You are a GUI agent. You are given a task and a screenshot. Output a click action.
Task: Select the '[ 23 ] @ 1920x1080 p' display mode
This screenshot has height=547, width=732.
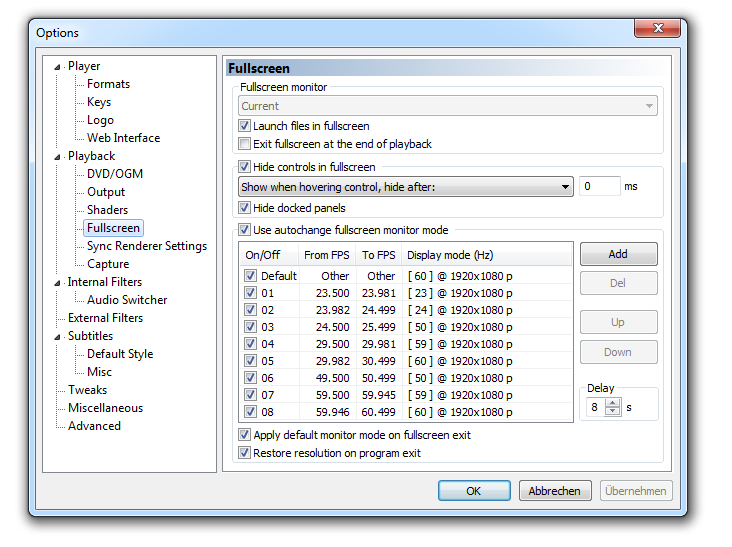pyautogui.click(x=460, y=293)
